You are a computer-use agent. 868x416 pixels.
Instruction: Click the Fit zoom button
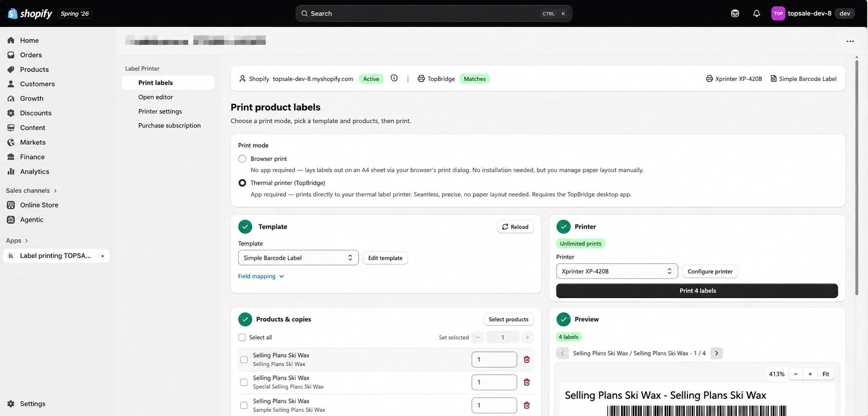(x=825, y=374)
